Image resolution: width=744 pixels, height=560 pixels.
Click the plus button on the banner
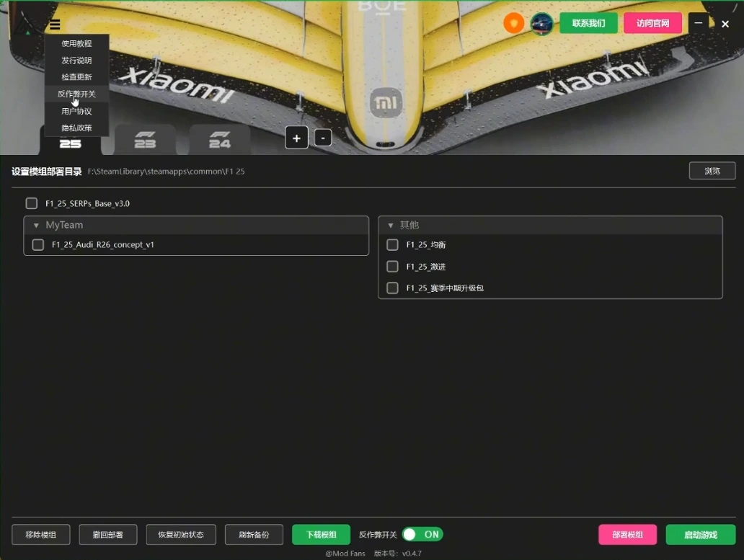click(296, 138)
